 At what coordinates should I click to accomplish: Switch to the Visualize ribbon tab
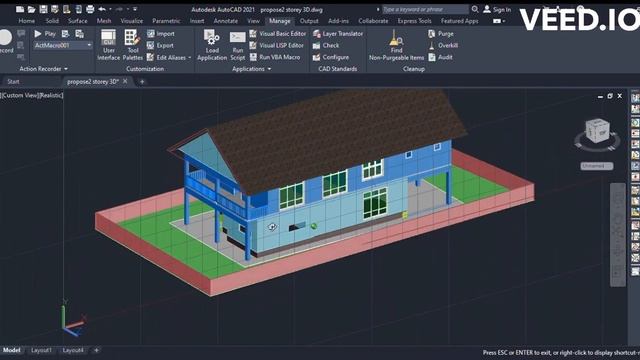[x=132, y=21]
